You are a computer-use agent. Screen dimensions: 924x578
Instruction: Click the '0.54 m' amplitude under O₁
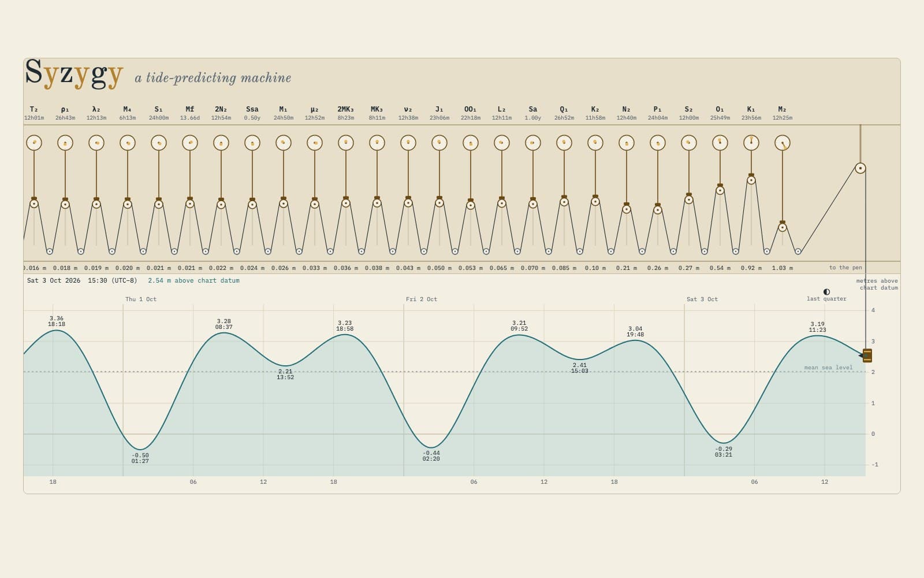720,268
